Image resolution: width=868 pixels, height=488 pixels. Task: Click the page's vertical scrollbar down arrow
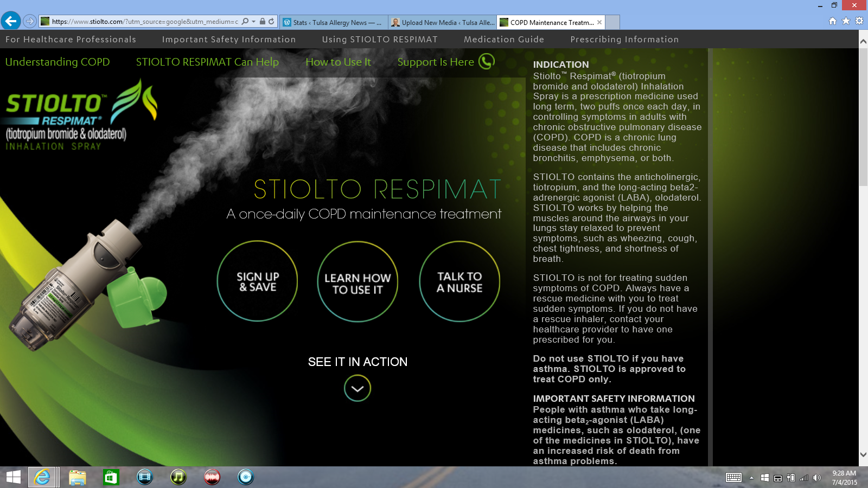[x=863, y=455]
